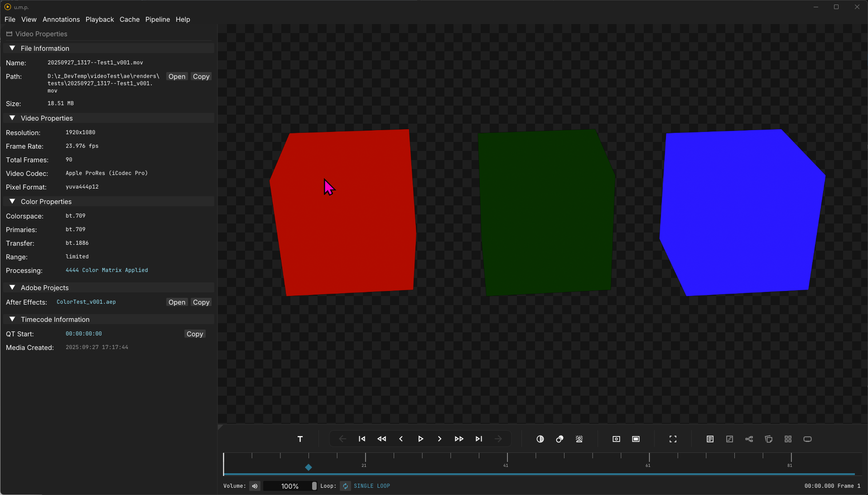Jump to the last frame

pos(479,439)
